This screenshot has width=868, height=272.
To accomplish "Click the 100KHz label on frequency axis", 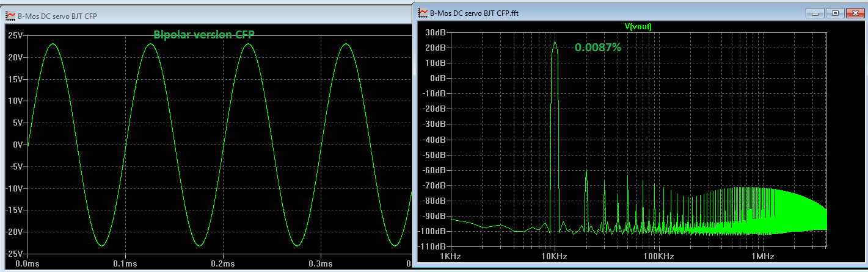I will coord(658,257).
